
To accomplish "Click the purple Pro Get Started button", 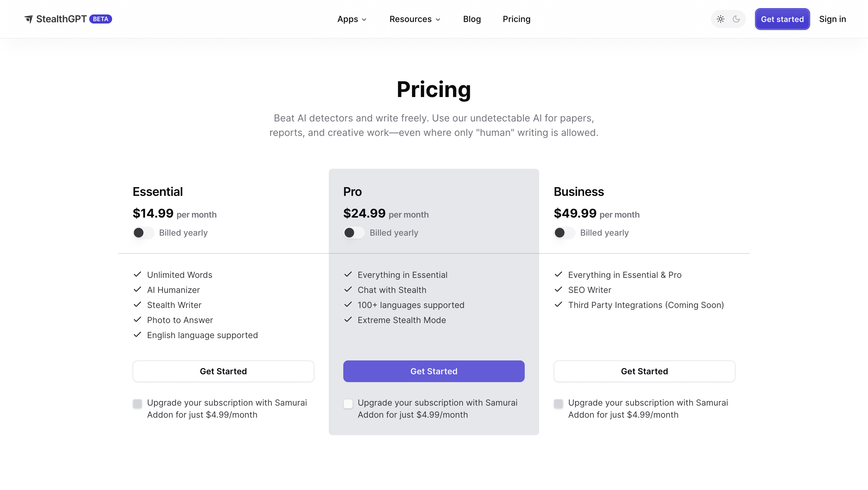I will click(434, 371).
